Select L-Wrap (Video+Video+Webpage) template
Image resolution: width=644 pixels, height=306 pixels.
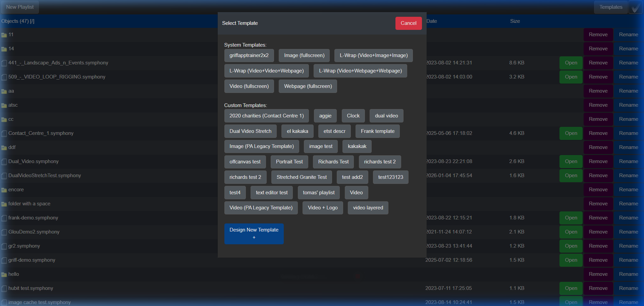pyautogui.click(x=267, y=71)
